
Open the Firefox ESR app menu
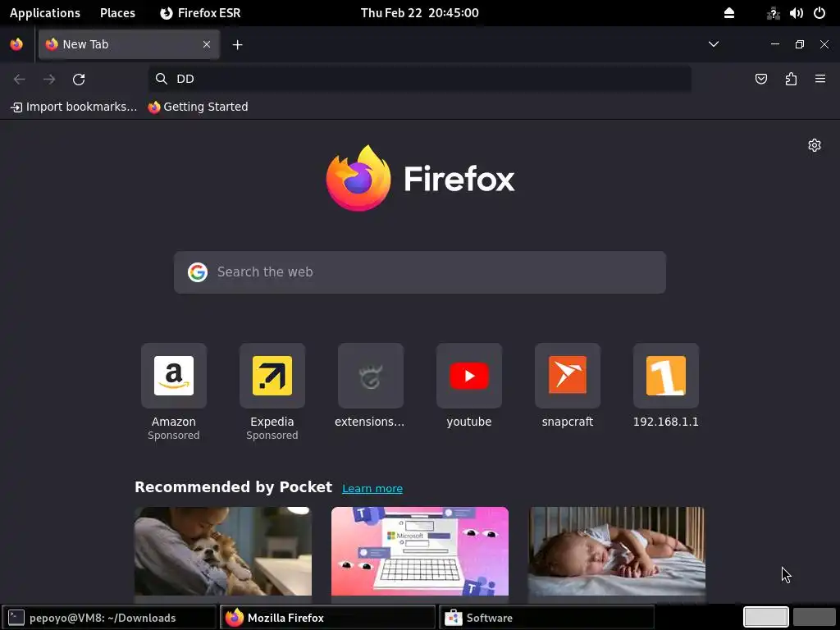[x=200, y=13]
